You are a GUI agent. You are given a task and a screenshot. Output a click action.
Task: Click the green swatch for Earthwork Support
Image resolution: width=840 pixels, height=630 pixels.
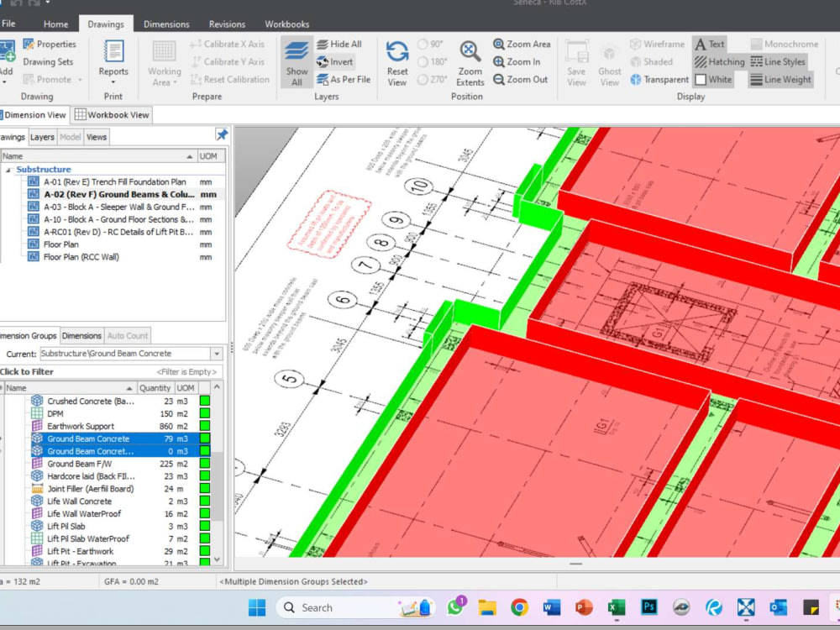[x=204, y=426]
